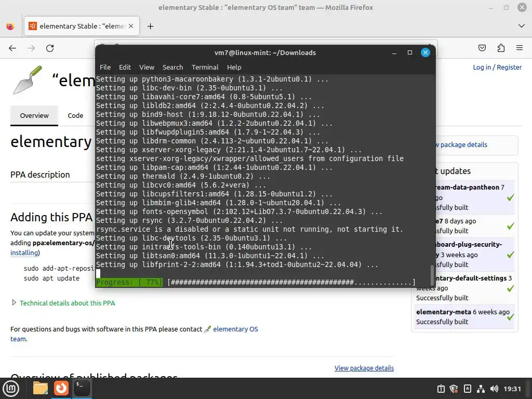Image resolution: width=532 pixels, height=399 pixels.
Task: Open Firefox hamburger application menu
Action: [520, 48]
